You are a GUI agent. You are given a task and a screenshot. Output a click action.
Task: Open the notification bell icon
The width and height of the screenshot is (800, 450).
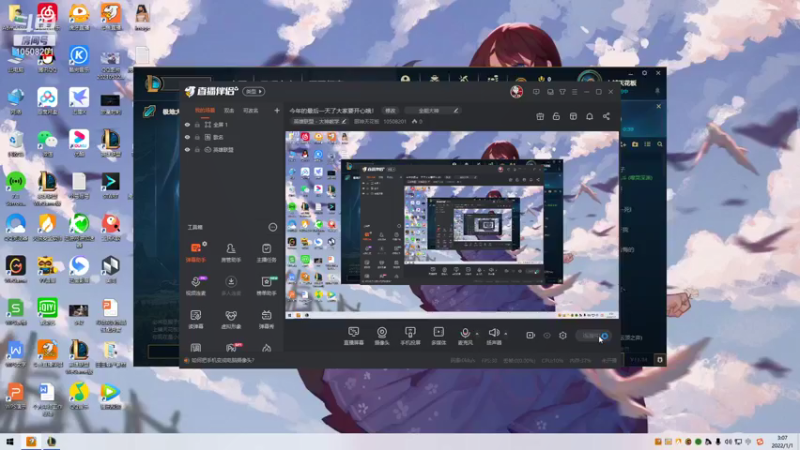click(589, 117)
